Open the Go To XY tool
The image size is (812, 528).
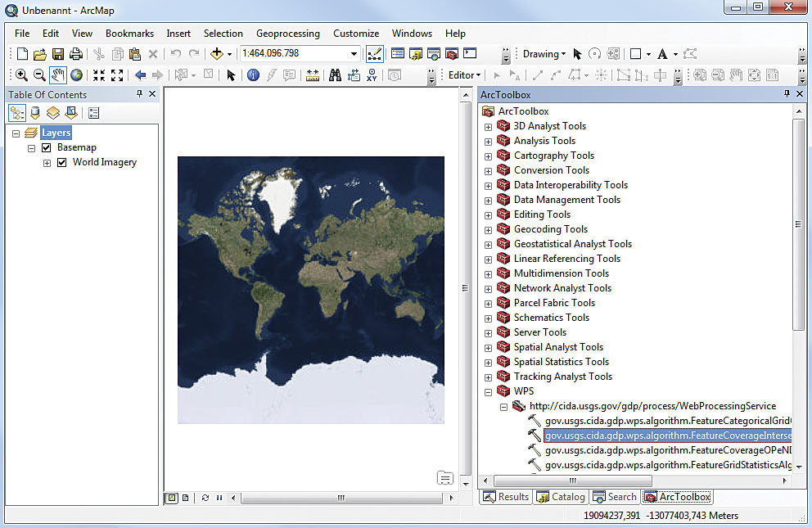tap(372, 75)
